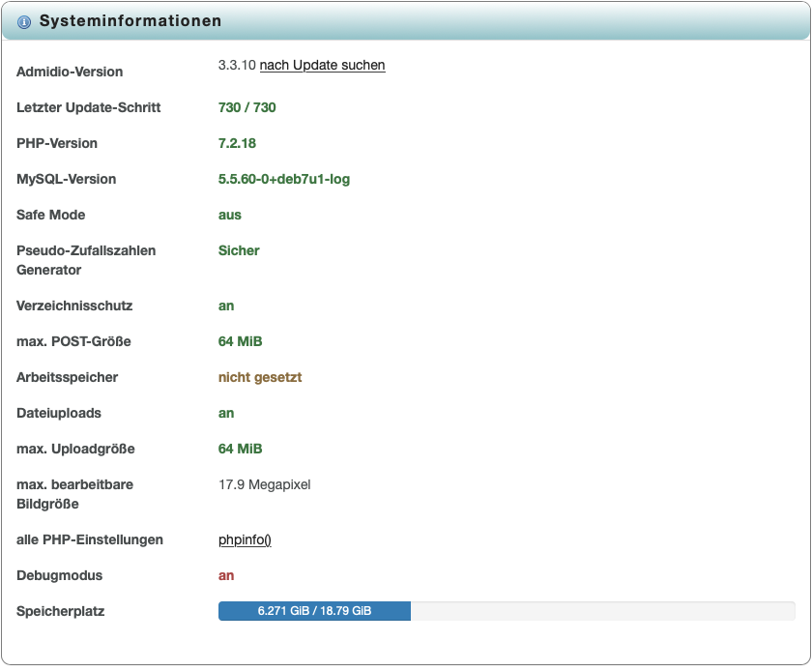Click the empty portion of storage bar
812x670 pixels.
click(601, 611)
